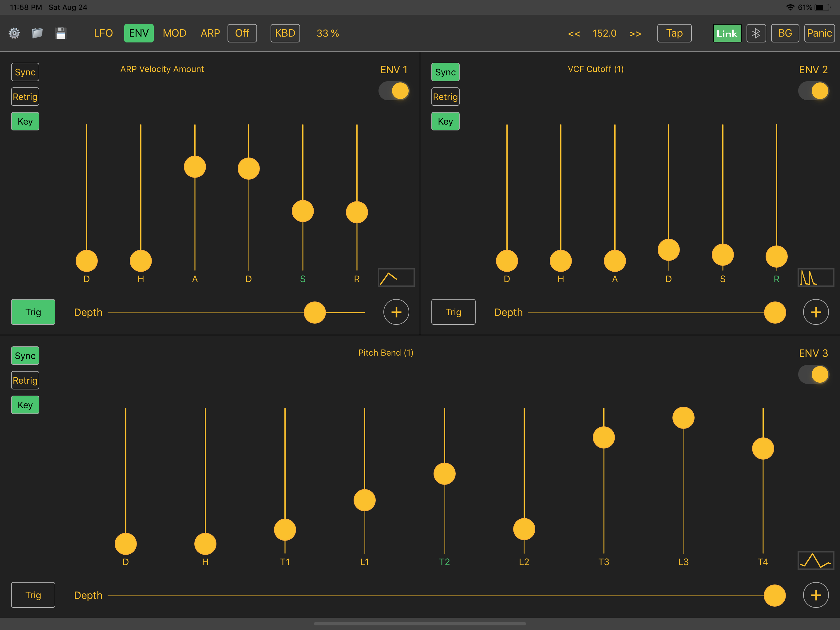Decrease tempo with the << arrows
The image size is (840, 630).
574,34
